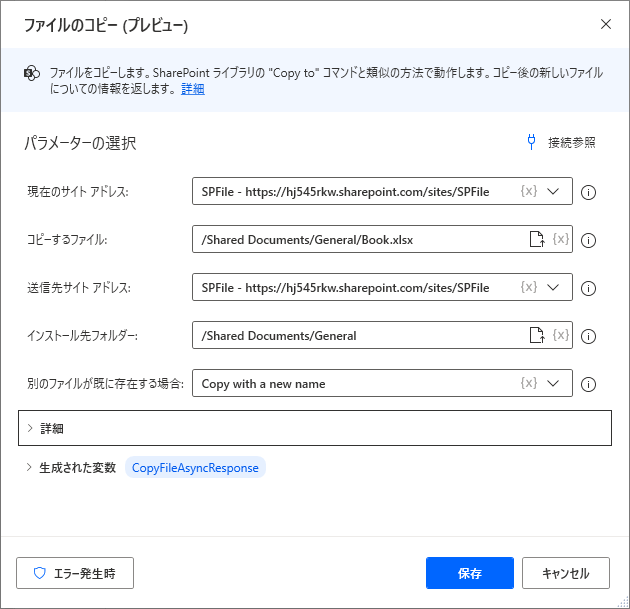Image resolution: width=630 pixels, height=609 pixels.
Task: Open the file picker icon in コピーするファイル field
Action: pyautogui.click(x=537, y=239)
